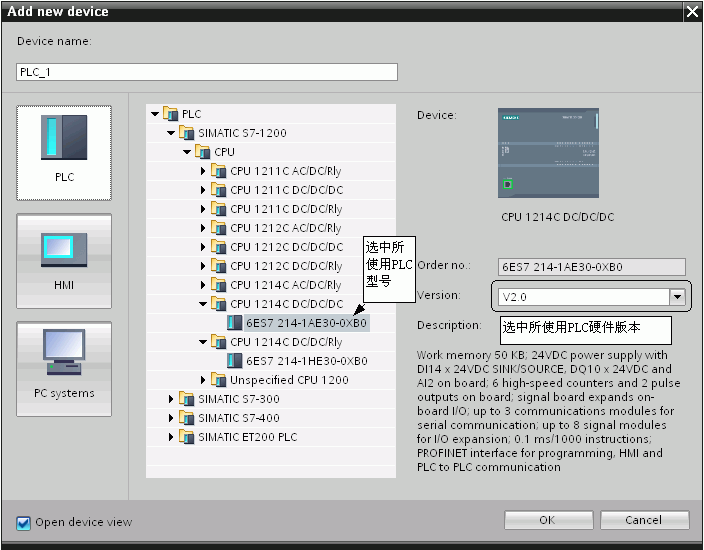Click the CPU 1214C DC/DC/DC folder icon
This screenshot has height=550, width=704.
[219, 304]
